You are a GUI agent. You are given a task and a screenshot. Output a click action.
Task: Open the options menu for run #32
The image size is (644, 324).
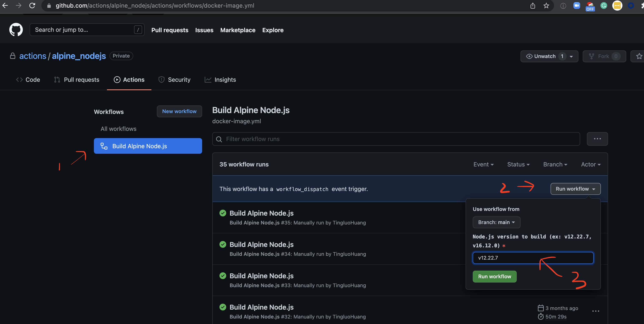[x=596, y=311]
